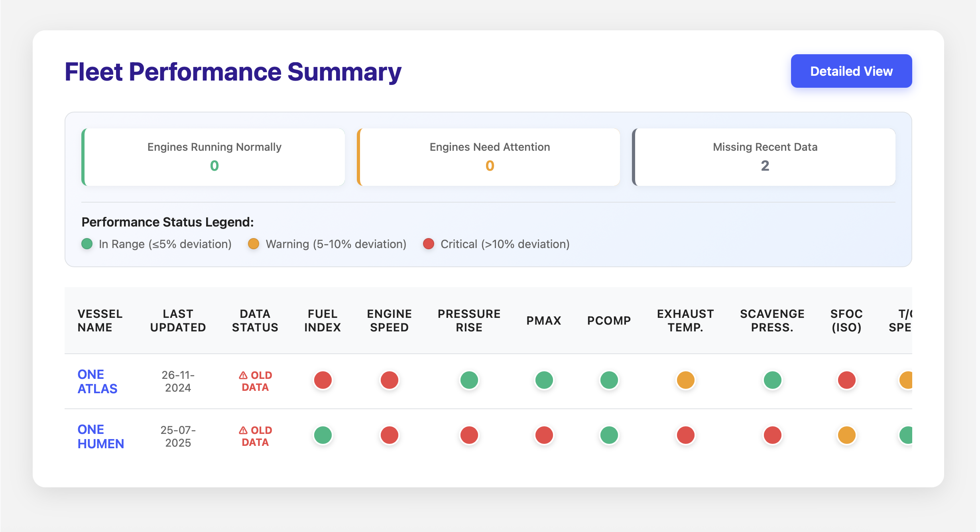Click the orange T/C Speed dot for ONE ATLAS
This screenshot has height=532, width=980.
click(907, 380)
